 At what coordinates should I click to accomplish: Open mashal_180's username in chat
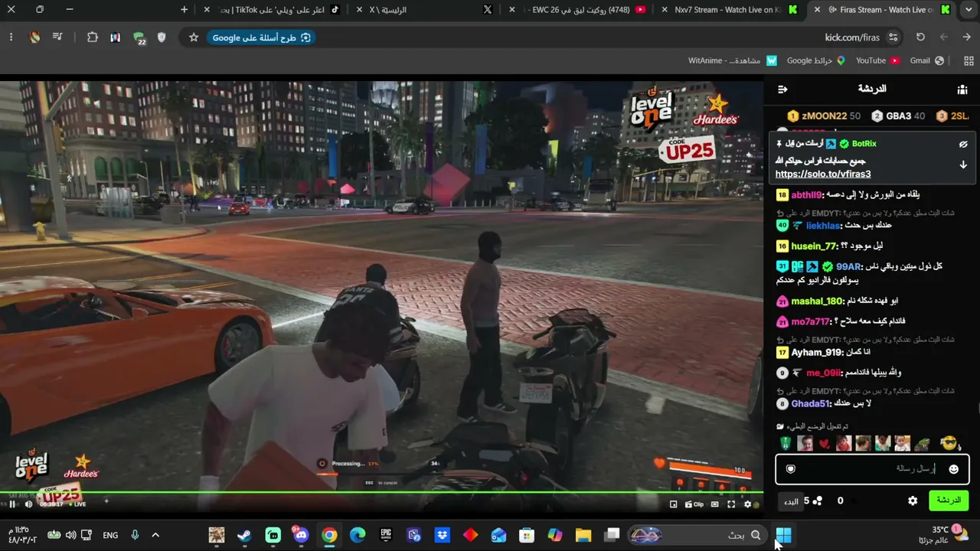coord(817,302)
